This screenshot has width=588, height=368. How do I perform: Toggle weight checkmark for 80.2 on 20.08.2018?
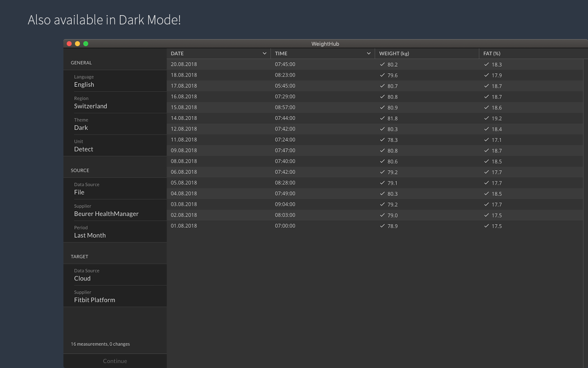pyautogui.click(x=382, y=64)
